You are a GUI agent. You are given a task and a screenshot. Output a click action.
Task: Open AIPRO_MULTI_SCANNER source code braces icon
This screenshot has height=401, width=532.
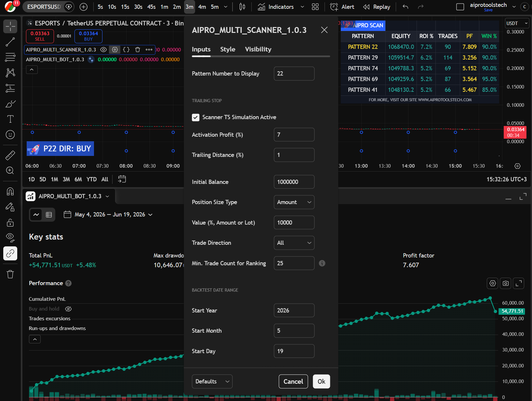point(126,50)
